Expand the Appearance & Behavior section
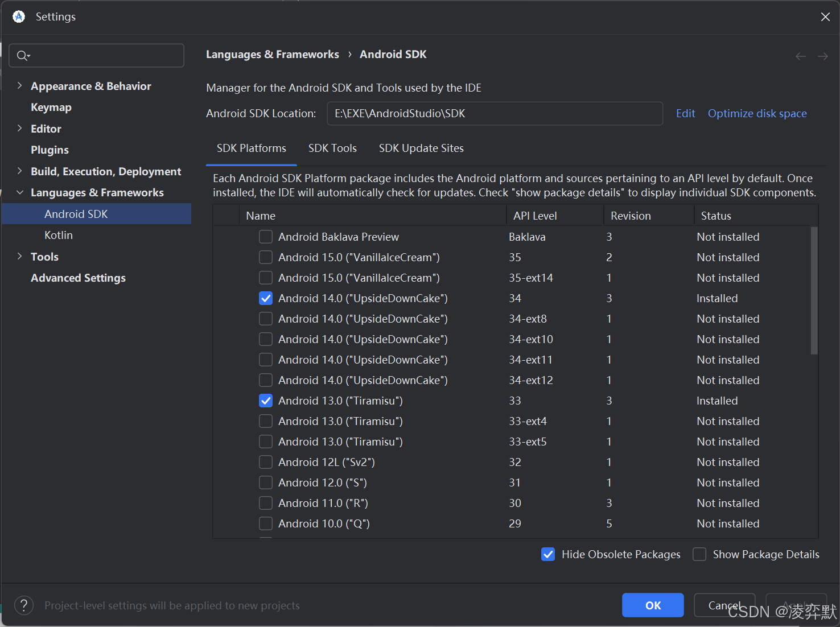 tap(20, 85)
